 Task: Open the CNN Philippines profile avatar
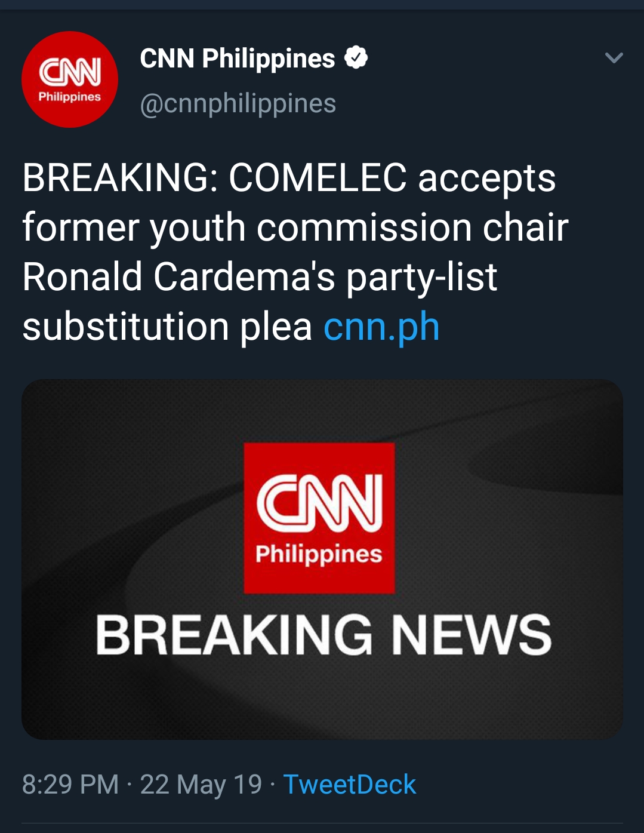70,79
